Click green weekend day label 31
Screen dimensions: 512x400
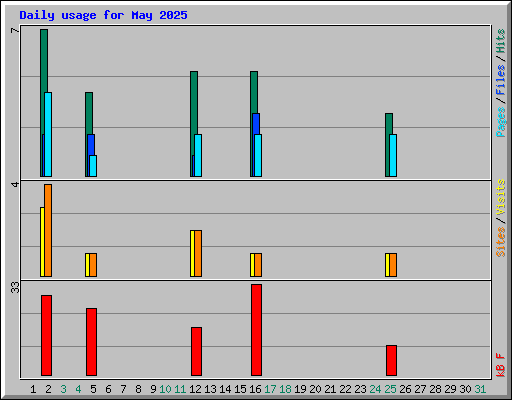(480, 389)
